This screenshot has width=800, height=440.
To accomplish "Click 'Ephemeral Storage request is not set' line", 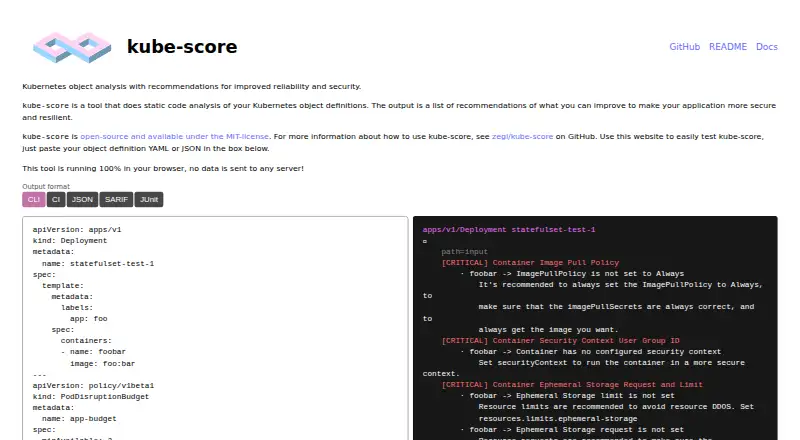I will tap(599, 430).
